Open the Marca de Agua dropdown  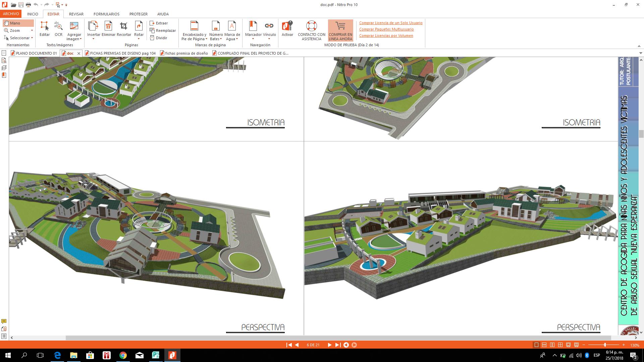click(x=237, y=39)
